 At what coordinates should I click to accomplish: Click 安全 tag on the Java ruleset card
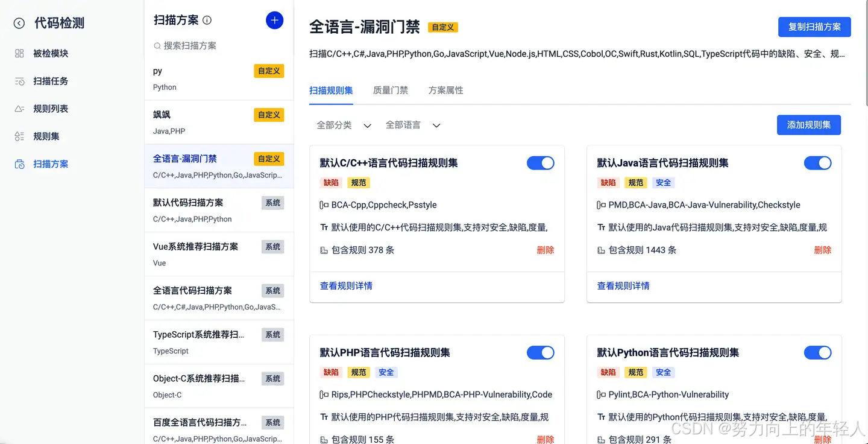click(x=663, y=183)
